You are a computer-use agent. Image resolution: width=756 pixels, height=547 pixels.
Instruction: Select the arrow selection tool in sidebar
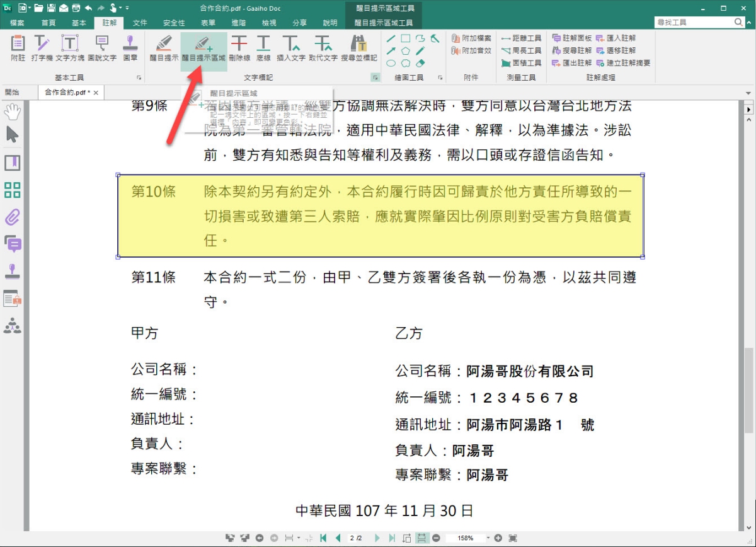click(x=12, y=134)
